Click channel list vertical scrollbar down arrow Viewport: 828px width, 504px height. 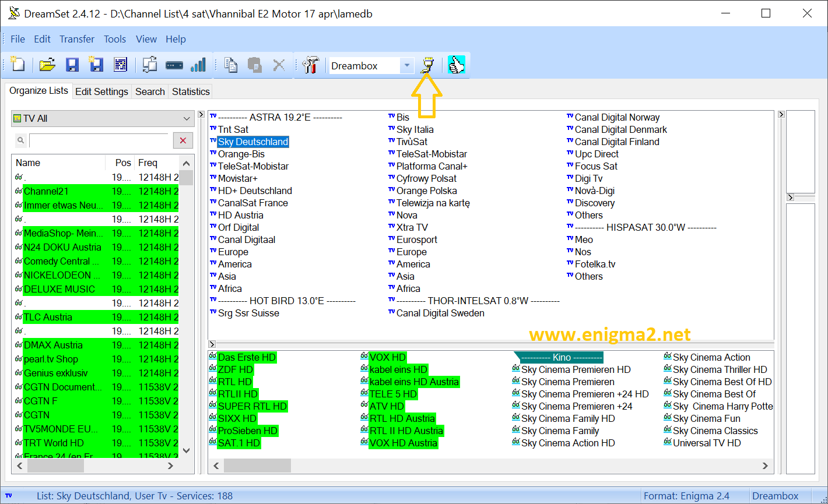tap(186, 450)
